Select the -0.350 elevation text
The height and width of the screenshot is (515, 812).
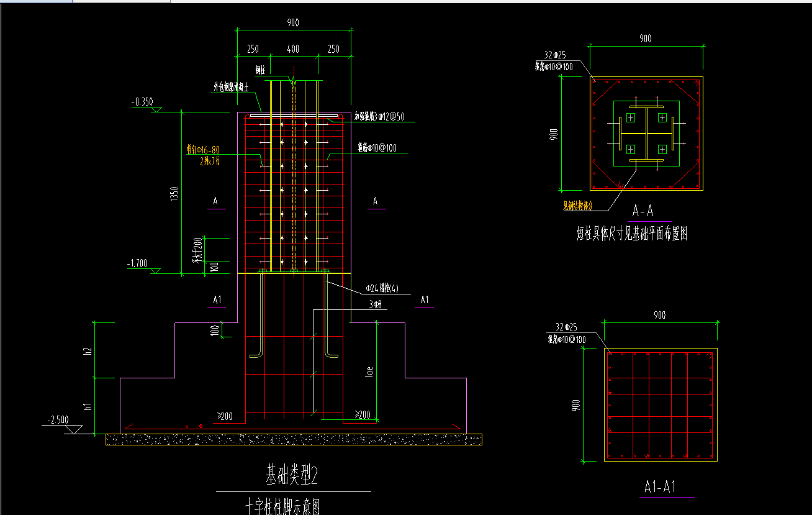click(x=142, y=102)
